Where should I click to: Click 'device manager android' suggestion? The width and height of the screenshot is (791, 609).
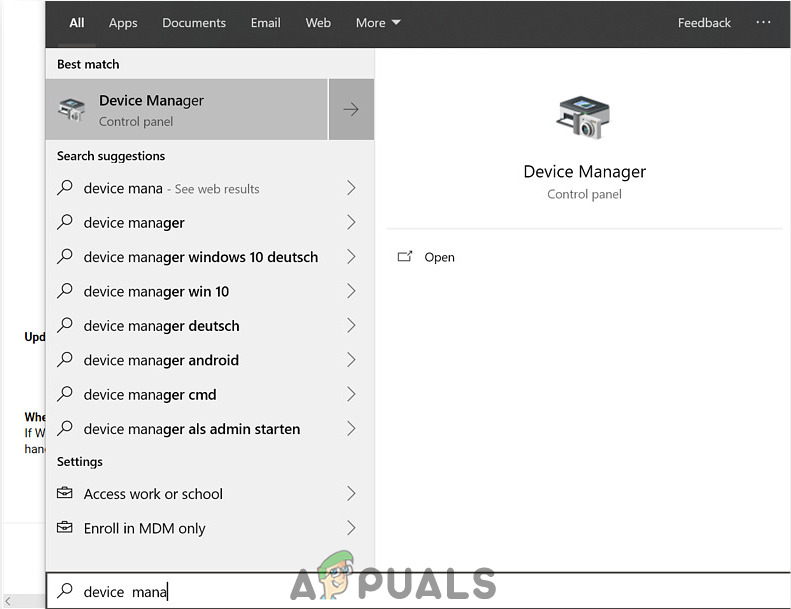tap(210, 359)
